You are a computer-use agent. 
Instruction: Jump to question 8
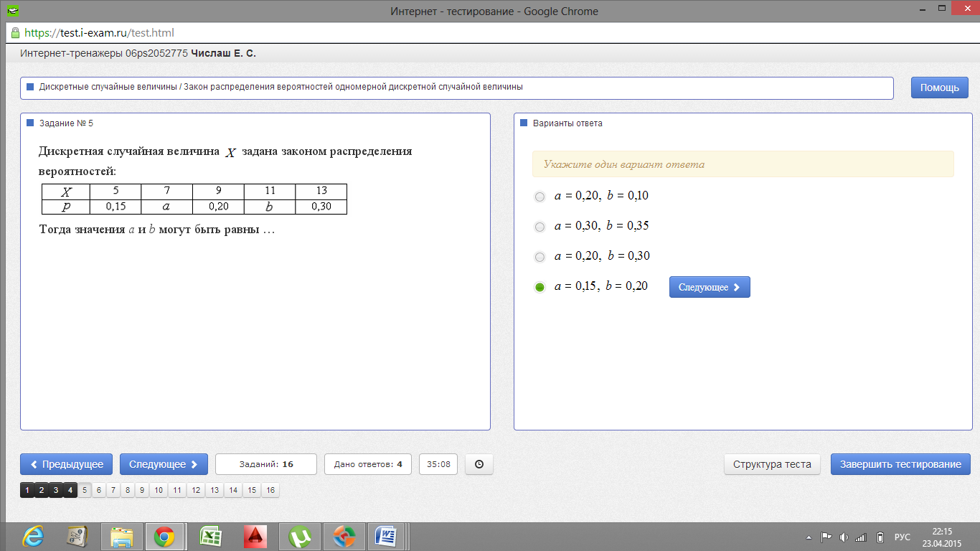coord(128,491)
